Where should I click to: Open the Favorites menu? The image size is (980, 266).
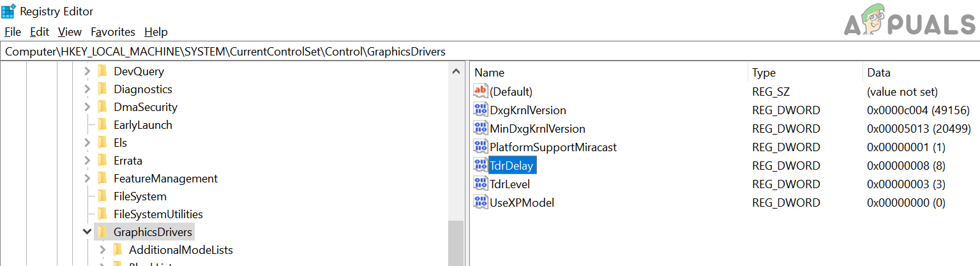pos(113,32)
